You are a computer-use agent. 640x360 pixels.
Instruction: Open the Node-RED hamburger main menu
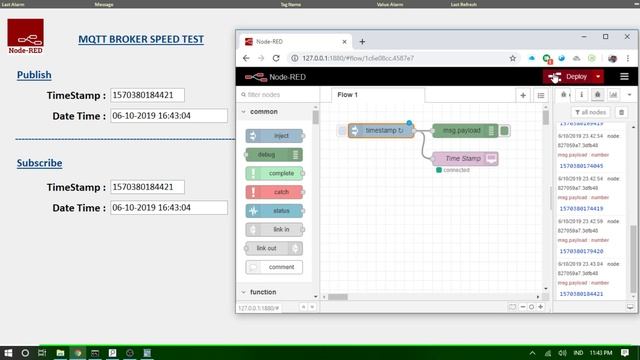[624, 77]
